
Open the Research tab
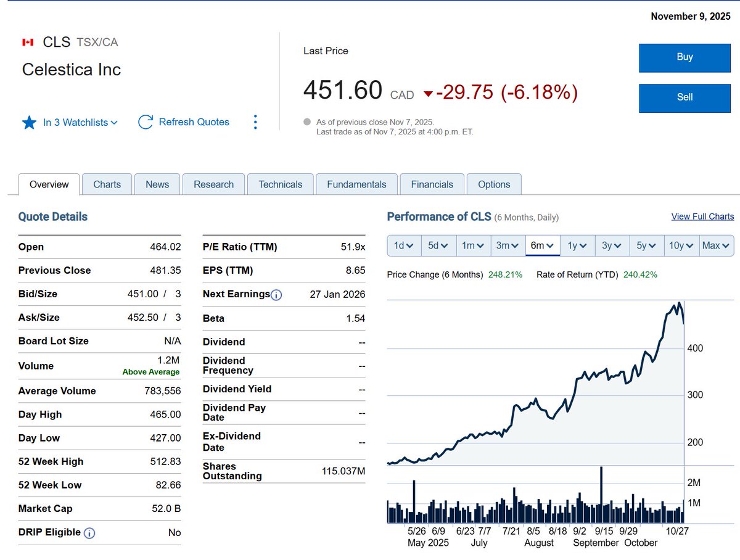(213, 184)
